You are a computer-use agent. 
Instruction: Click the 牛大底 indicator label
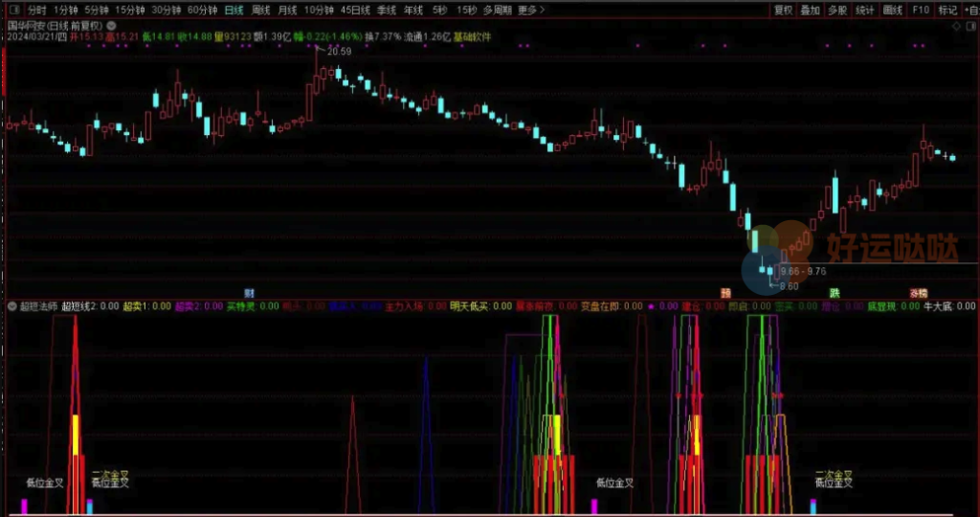[949, 306]
